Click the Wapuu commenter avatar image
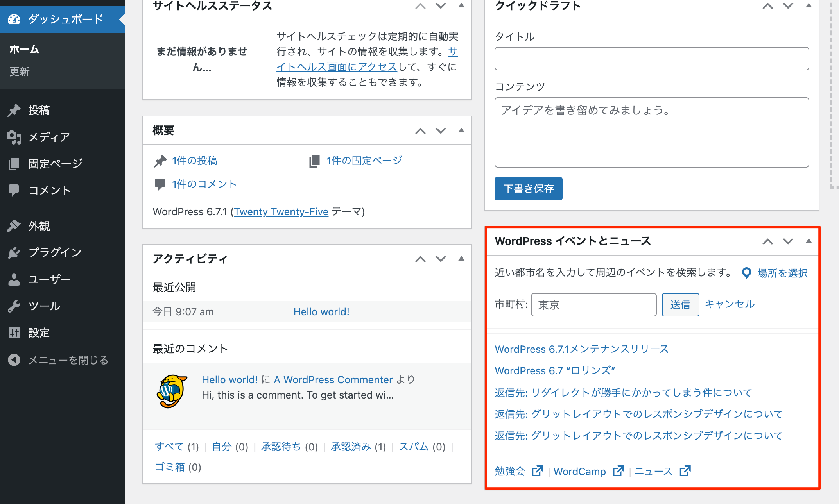The width and height of the screenshot is (839, 504). tap(171, 391)
